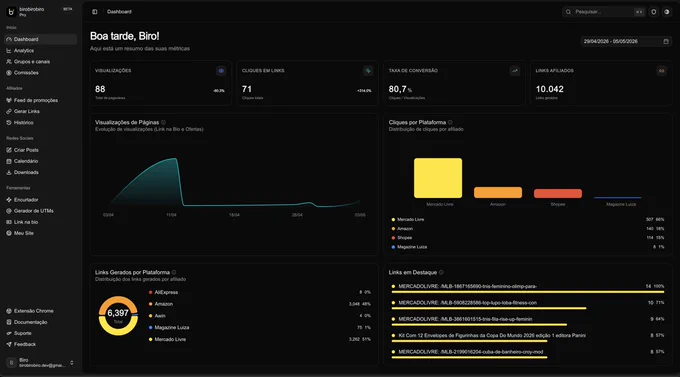Screen dimensions: 680x377
Task: Select the Gerar Links chain icon
Action: click(9, 111)
